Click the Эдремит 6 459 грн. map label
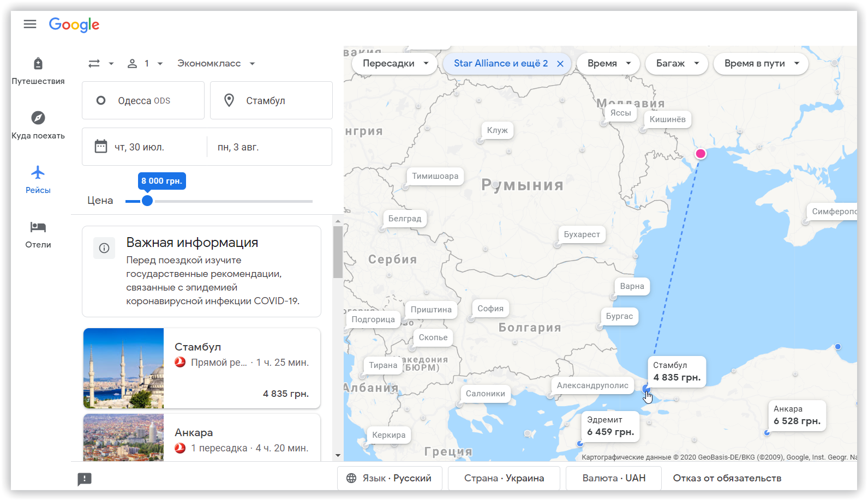Screen dimensions: 868x501 coord(610,426)
